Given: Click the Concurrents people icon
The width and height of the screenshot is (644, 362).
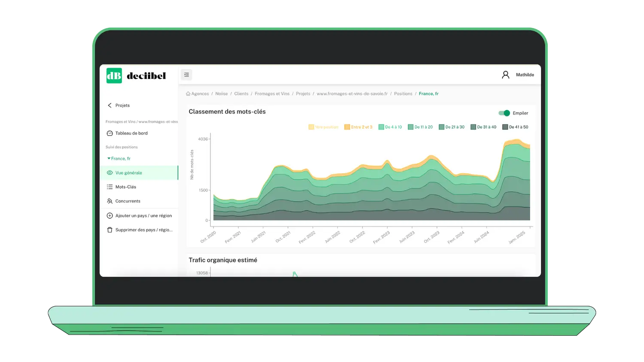Looking at the screenshot, I should (x=109, y=201).
